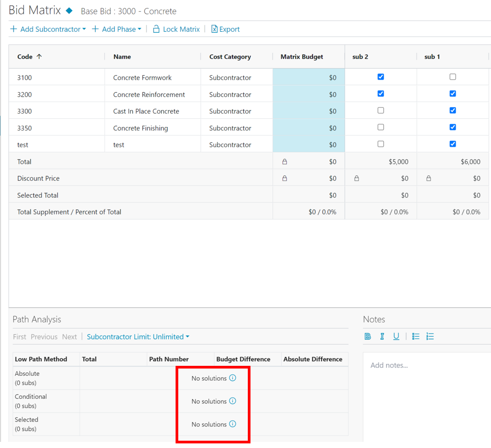Open the Add Subcontractor dropdown
The height and width of the screenshot is (448, 491).
coord(48,29)
